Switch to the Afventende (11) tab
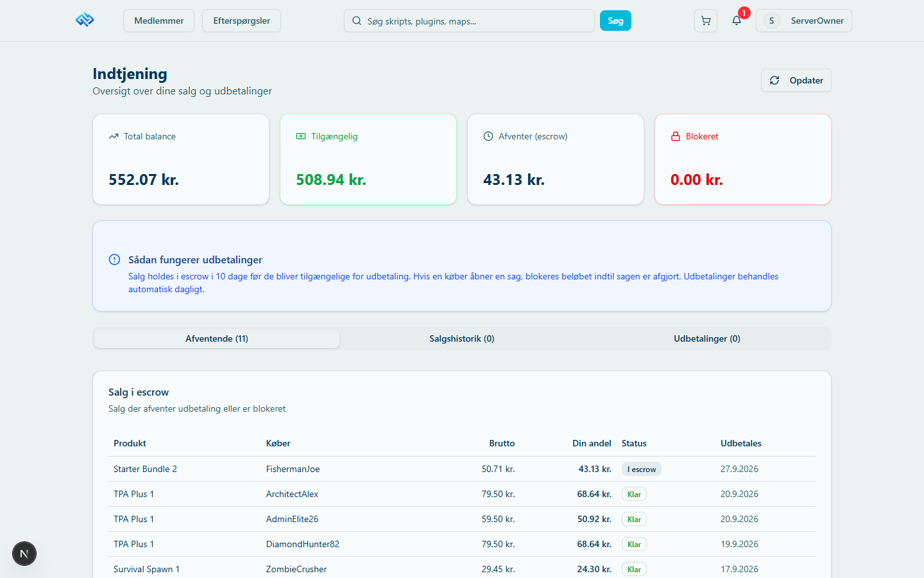The height and width of the screenshot is (578, 924). 217,338
